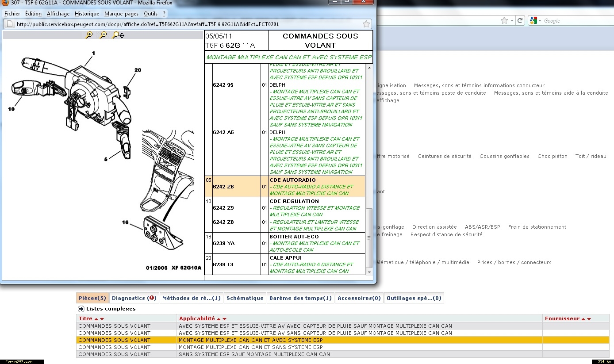Open the Frein de stationnement link
Viewport: 614px width, 364px height.
coord(537,227)
